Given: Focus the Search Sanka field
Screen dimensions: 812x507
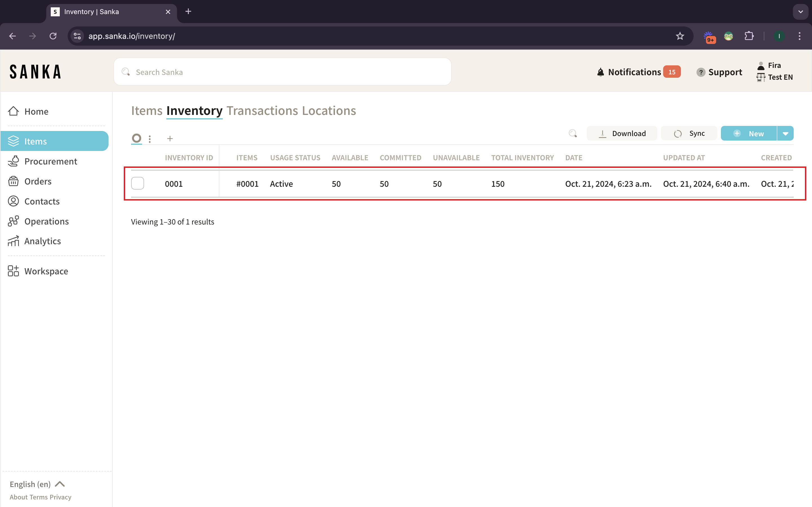Looking at the screenshot, I should tap(282, 72).
